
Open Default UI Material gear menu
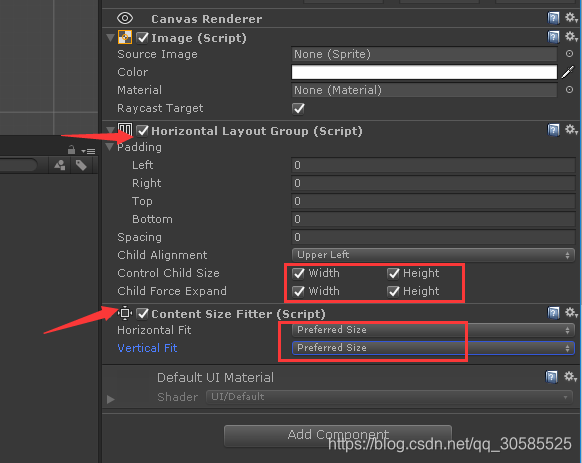571,376
